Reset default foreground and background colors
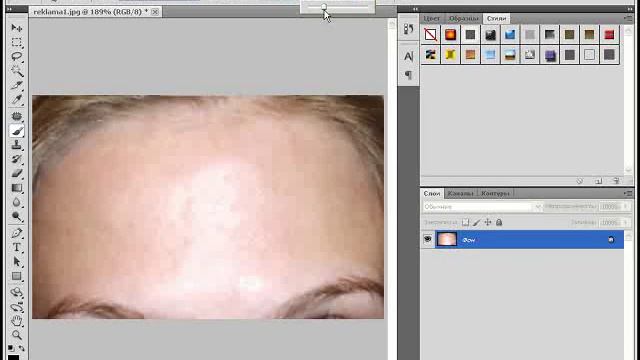 pos(11,348)
